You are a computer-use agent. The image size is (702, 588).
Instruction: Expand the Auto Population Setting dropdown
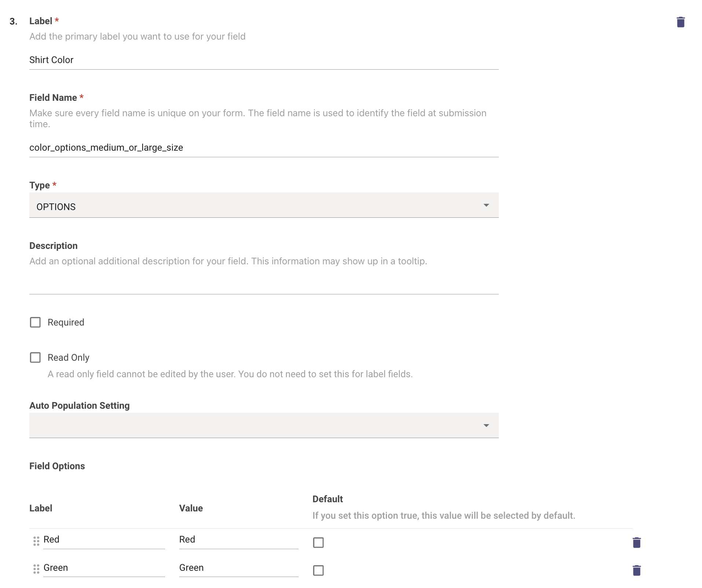[257, 425]
